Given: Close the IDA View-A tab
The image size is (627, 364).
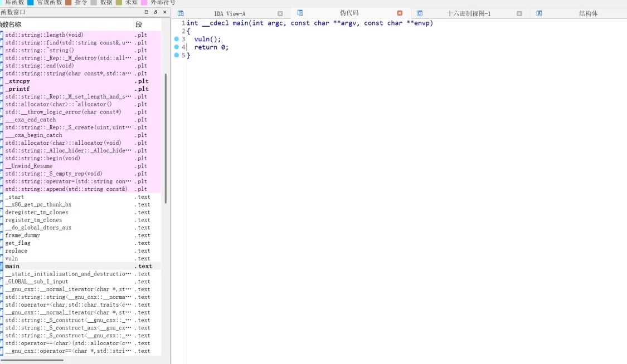Looking at the screenshot, I should tap(280, 13).
